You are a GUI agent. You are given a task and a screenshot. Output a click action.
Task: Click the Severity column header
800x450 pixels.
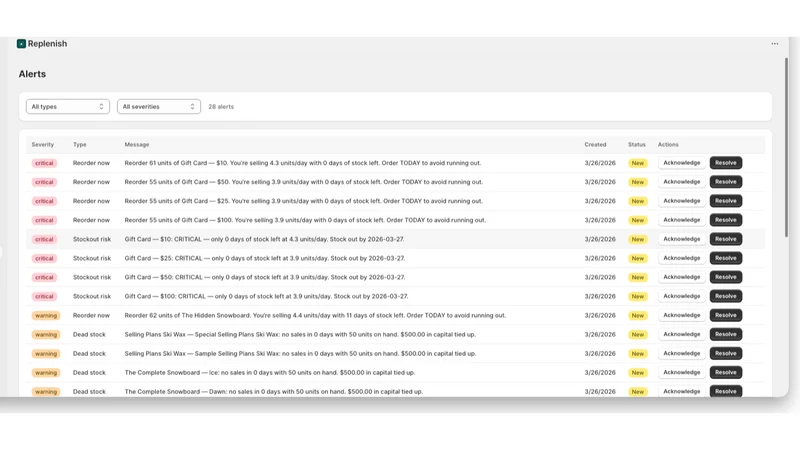[42, 144]
